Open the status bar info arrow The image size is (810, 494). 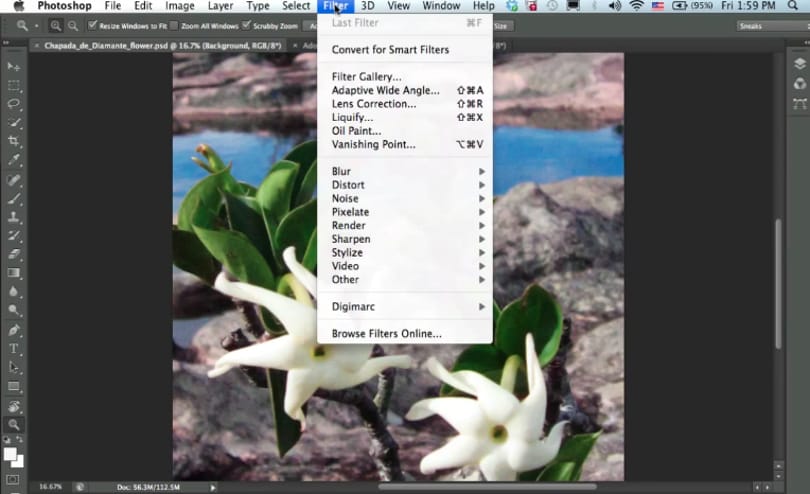click(212, 487)
